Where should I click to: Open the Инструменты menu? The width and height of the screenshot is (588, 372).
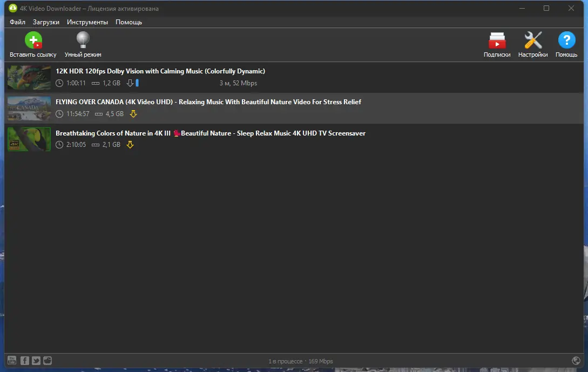coord(87,22)
